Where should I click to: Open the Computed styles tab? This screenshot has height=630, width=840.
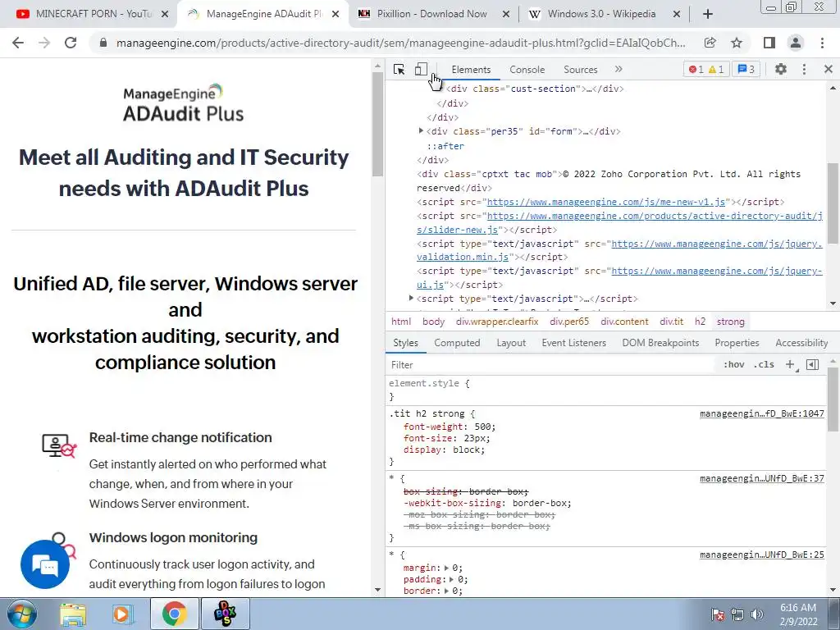point(457,343)
